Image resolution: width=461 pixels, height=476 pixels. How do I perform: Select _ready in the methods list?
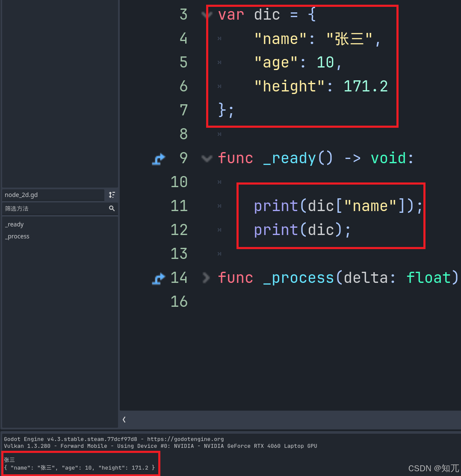click(x=14, y=224)
